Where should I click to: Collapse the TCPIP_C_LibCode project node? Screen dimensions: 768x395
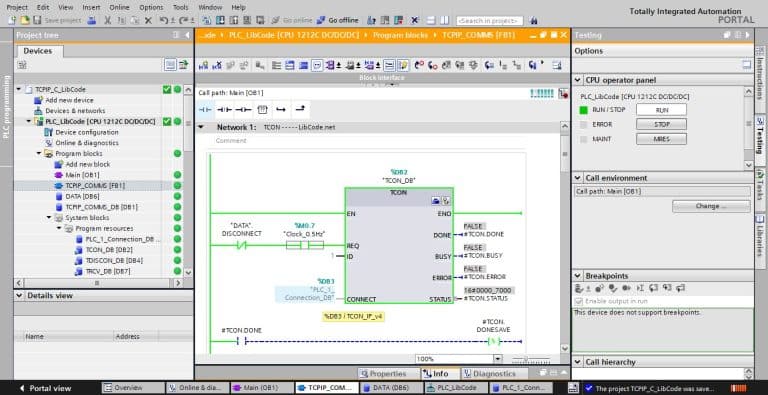click(19, 89)
